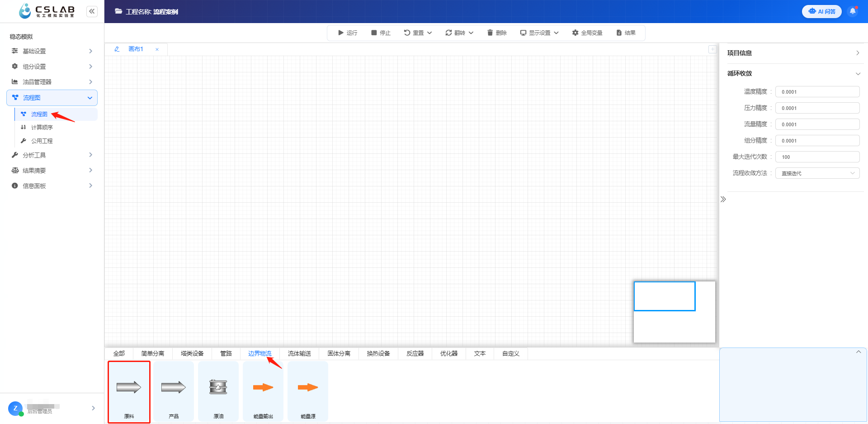Switch to the 塔类设备 tab
Screen dimensions: 868x424
coord(192,353)
